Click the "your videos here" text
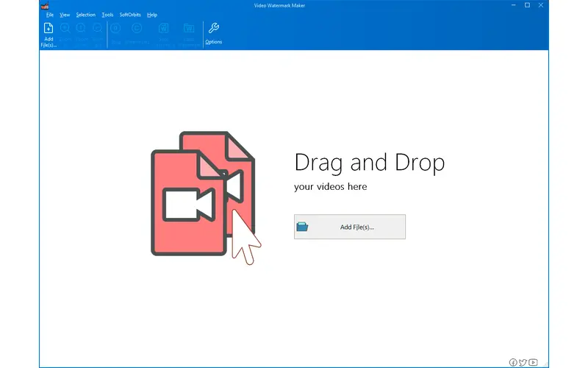This screenshot has height=368, width=588. (330, 187)
